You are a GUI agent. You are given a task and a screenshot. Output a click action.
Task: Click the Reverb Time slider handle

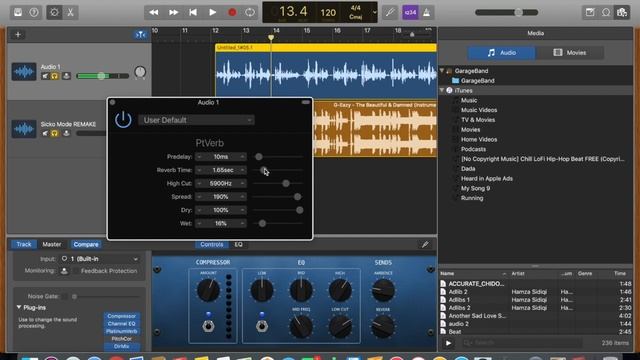tap(263, 170)
